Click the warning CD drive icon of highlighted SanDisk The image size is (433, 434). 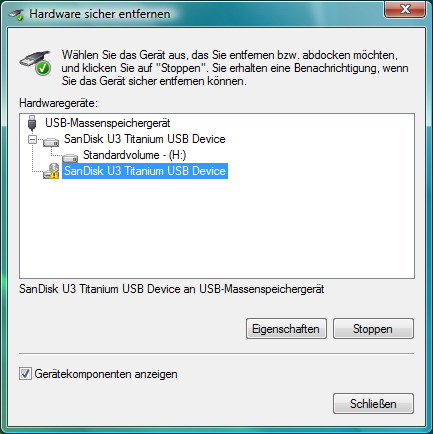51,171
